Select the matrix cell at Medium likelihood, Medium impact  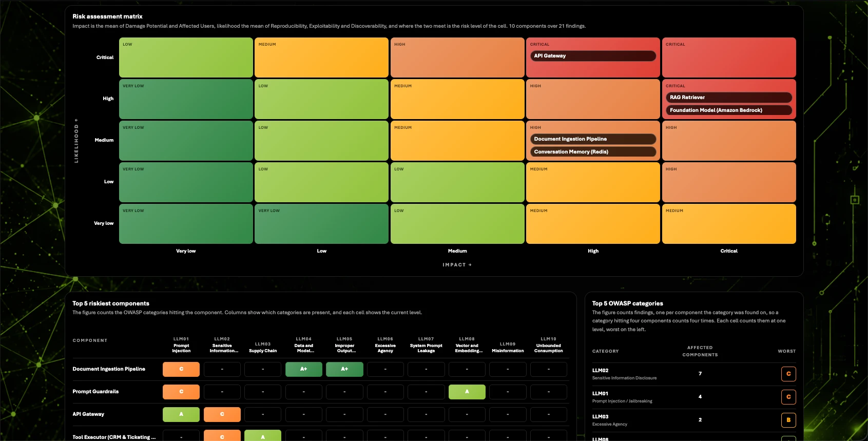(457, 141)
